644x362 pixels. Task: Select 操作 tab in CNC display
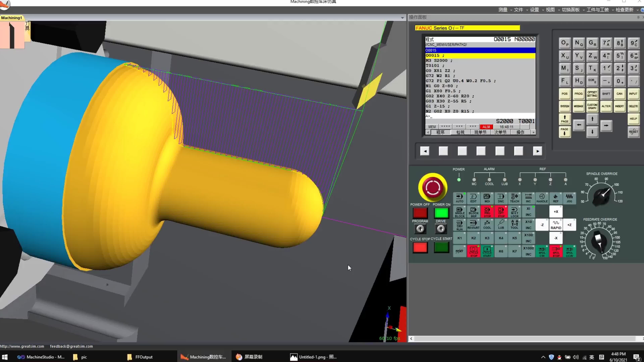coord(521,132)
